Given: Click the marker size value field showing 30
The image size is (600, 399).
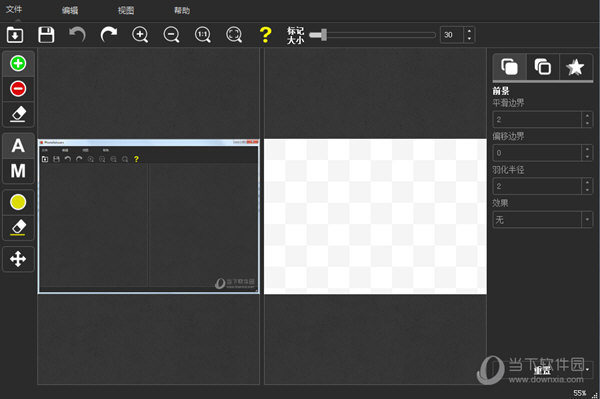Looking at the screenshot, I should pyautogui.click(x=452, y=35).
